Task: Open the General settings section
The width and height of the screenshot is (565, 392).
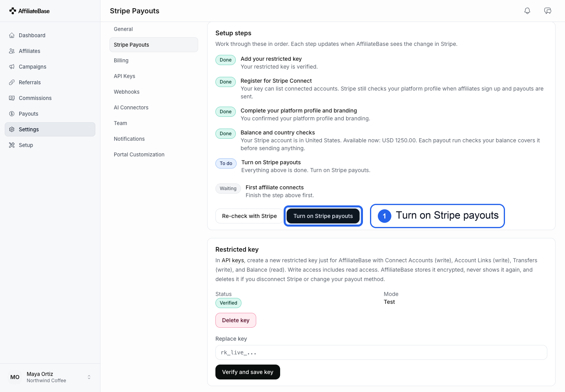Action: [154, 29]
